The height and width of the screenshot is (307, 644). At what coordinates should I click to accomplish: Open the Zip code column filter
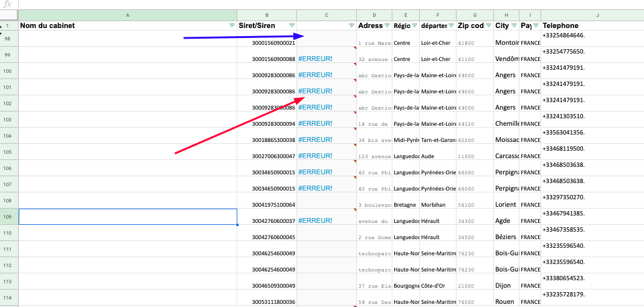pyautogui.click(x=488, y=26)
